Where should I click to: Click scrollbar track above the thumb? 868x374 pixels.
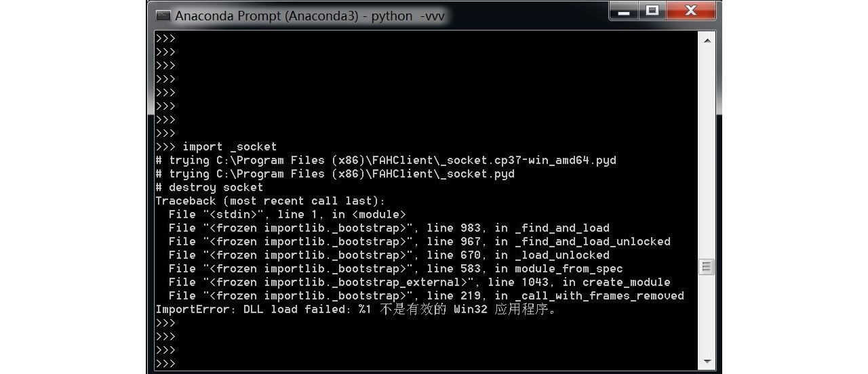[707, 153]
